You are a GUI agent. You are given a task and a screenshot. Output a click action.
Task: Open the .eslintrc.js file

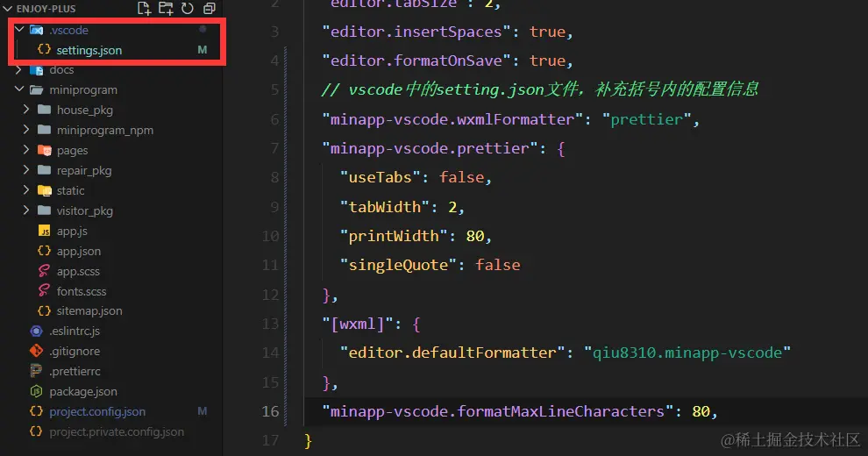coord(75,331)
